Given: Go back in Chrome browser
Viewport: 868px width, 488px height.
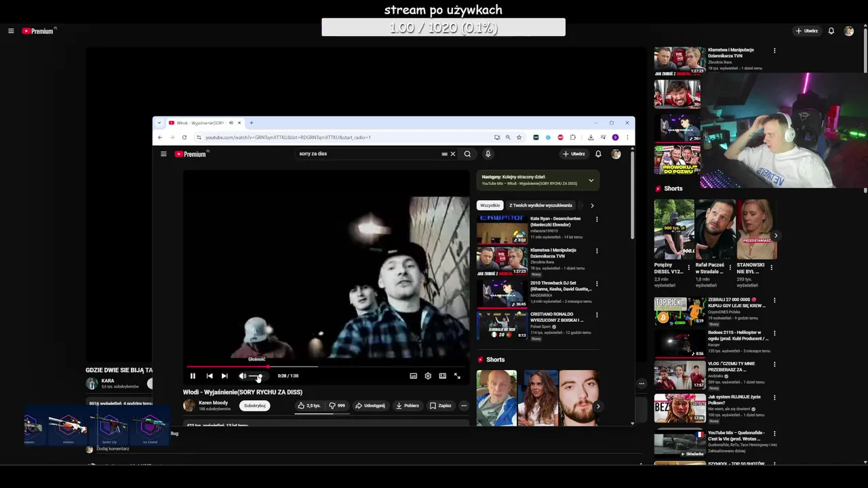Looking at the screenshot, I should click(x=160, y=137).
